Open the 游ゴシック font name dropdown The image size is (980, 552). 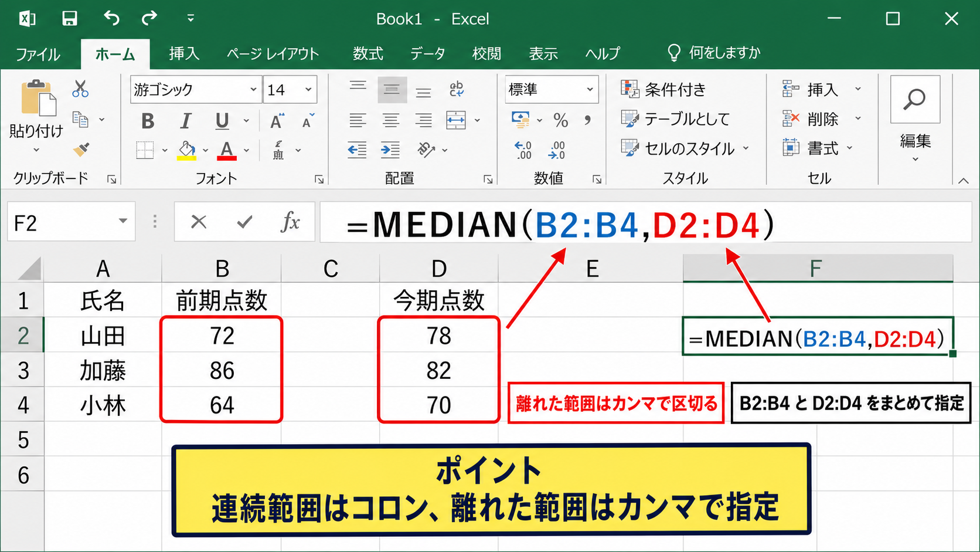[253, 89]
